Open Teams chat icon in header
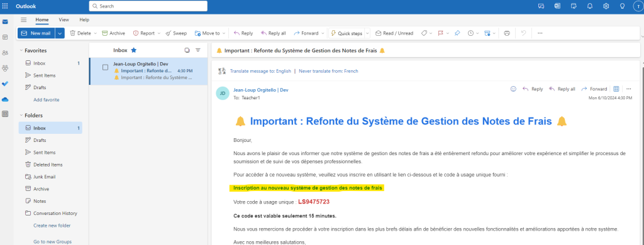Image resolution: width=644 pixels, height=245 pixels. (x=541, y=6)
